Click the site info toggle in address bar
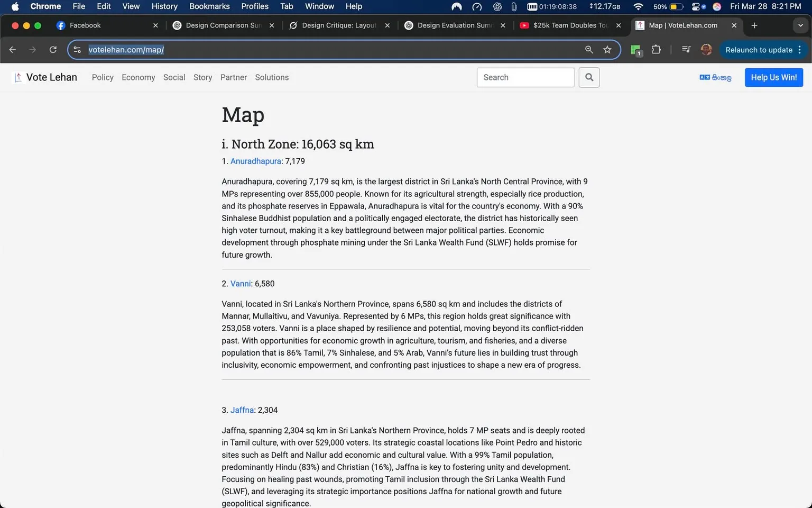The image size is (812, 508). [77, 49]
